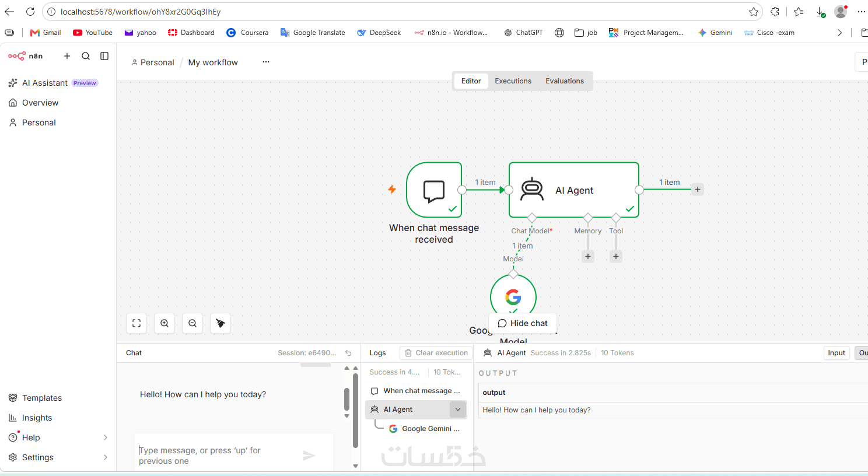Click the My workflow name
The height and width of the screenshot is (476, 868).
(x=213, y=62)
